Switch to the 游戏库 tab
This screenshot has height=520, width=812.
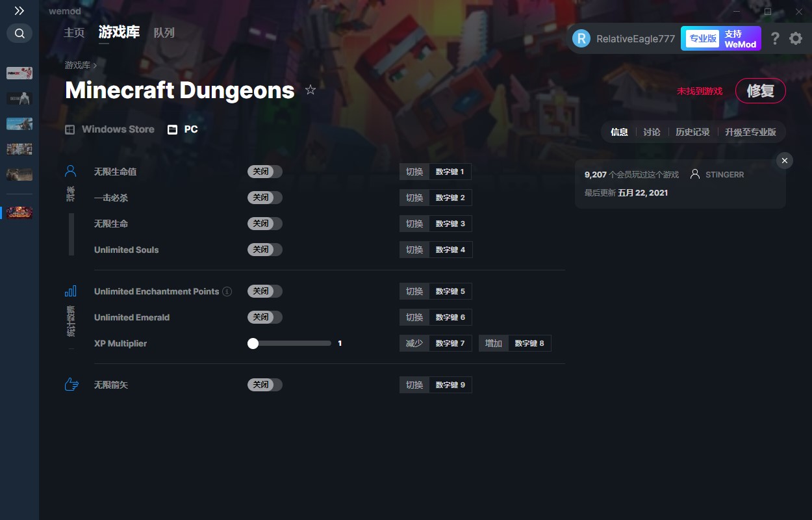click(x=119, y=32)
